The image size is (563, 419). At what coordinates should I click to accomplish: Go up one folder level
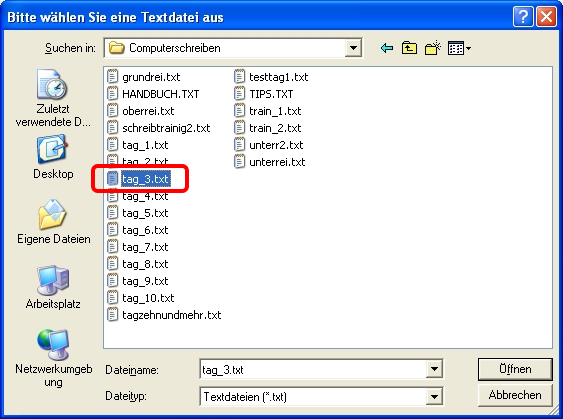[x=410, y=48]
